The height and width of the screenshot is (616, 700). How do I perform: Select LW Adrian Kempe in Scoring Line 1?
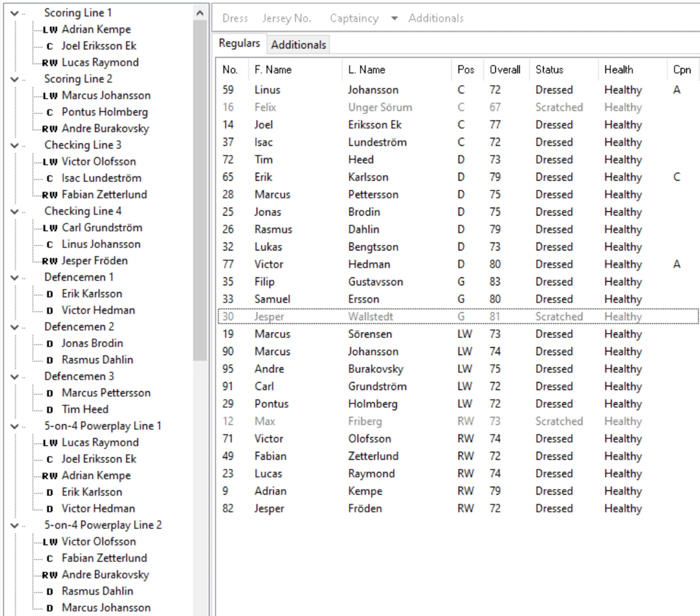[96, 30]
